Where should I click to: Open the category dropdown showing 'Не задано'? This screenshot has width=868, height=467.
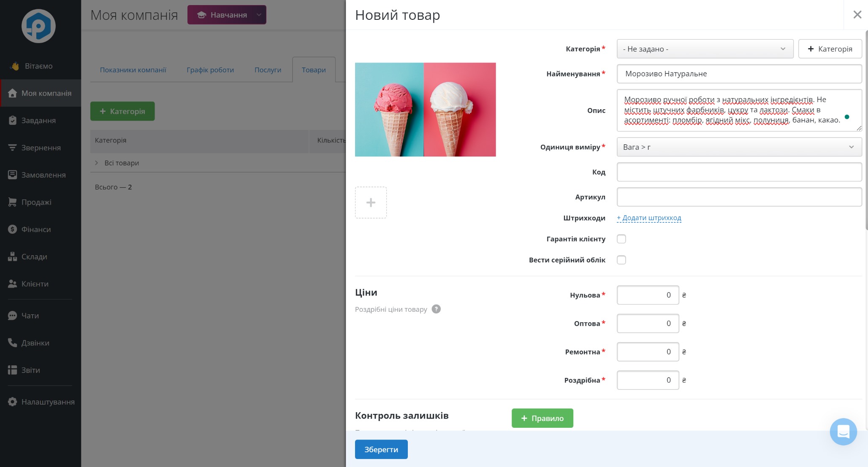pos(705,49)
